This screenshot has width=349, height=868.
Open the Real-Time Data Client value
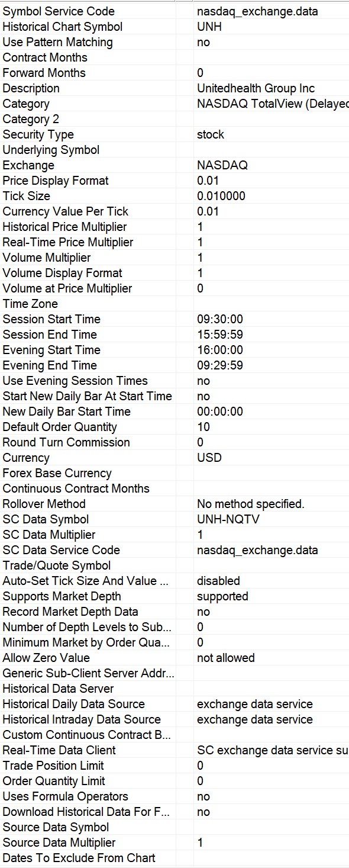[x=272, y=750]
